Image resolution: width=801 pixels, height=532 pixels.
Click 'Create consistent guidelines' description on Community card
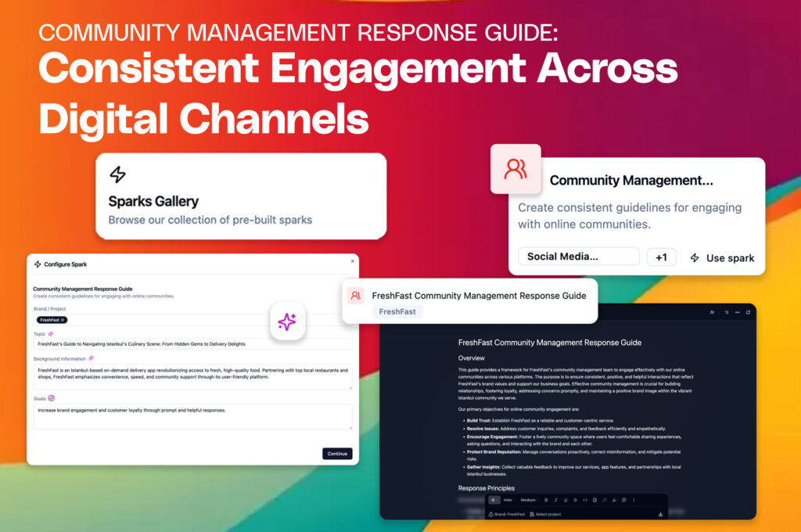[630, 216]
